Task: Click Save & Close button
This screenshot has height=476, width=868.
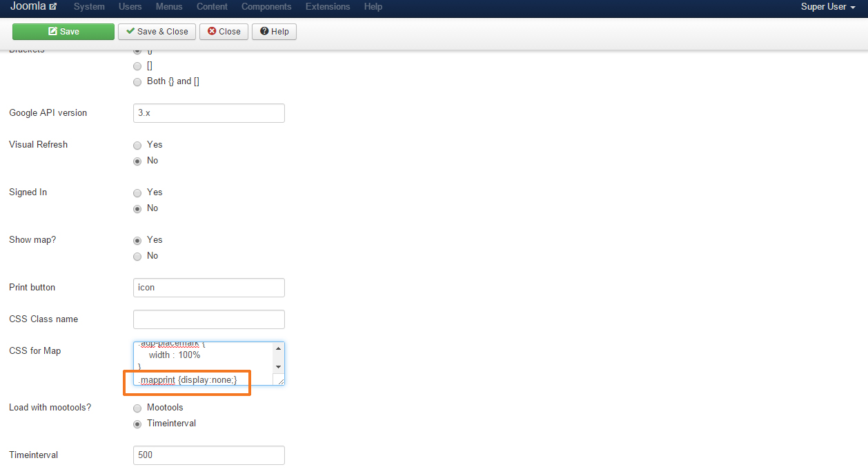Action: pyautogui.click(x=157, y=32)
